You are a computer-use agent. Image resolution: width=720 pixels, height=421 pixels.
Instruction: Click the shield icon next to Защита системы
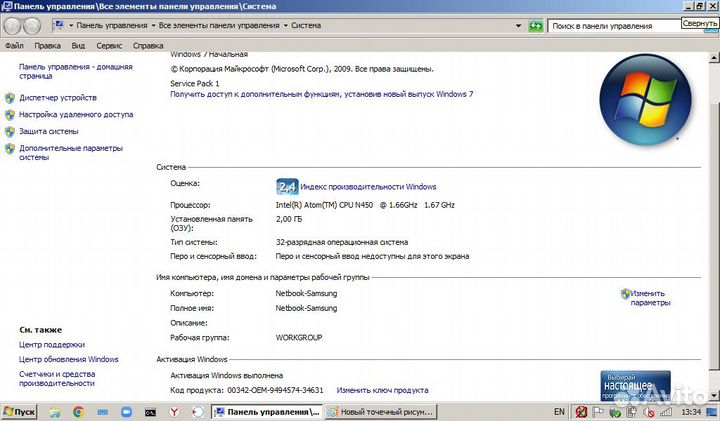(x=10, y=132)
